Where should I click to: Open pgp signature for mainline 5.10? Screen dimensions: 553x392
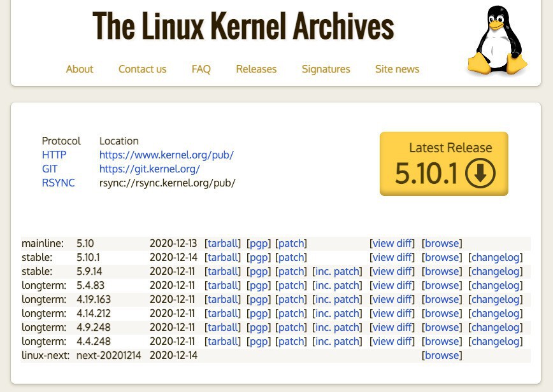[x=259, y=244]
